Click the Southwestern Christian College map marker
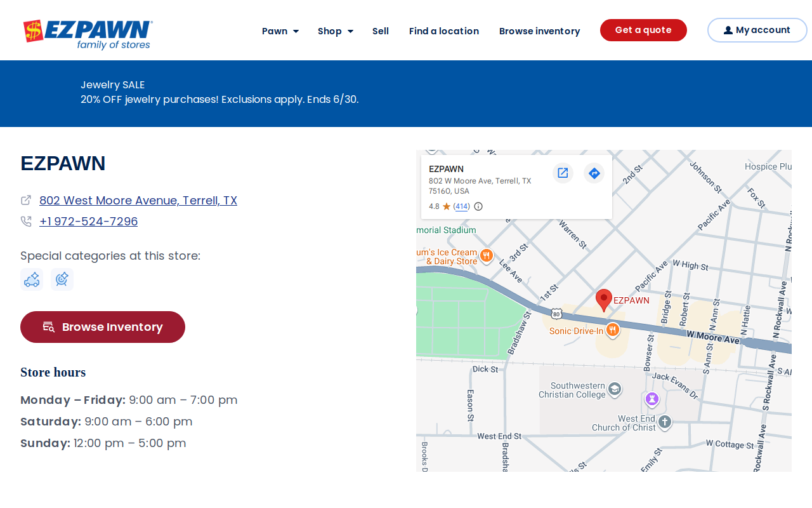Screen dimensions: 812x508 (x=614, y=389)
